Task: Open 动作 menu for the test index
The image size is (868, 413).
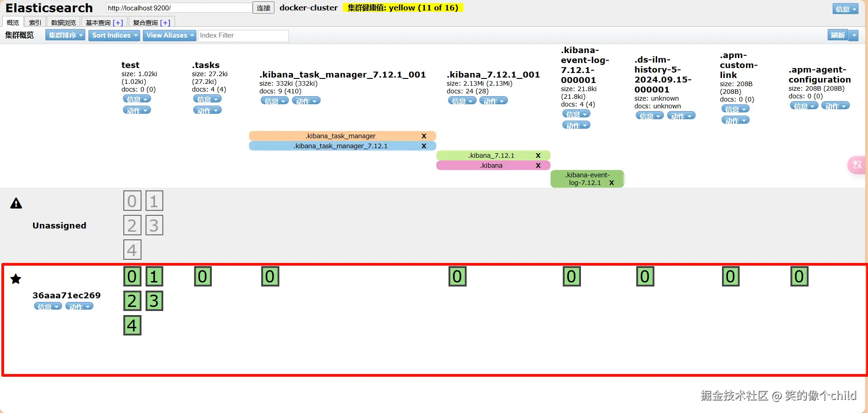Action: click(137, 110)
